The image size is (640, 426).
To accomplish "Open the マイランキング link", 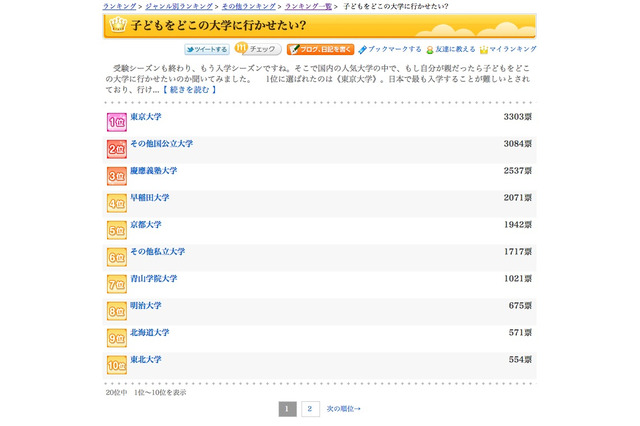I will pos(513,49).
